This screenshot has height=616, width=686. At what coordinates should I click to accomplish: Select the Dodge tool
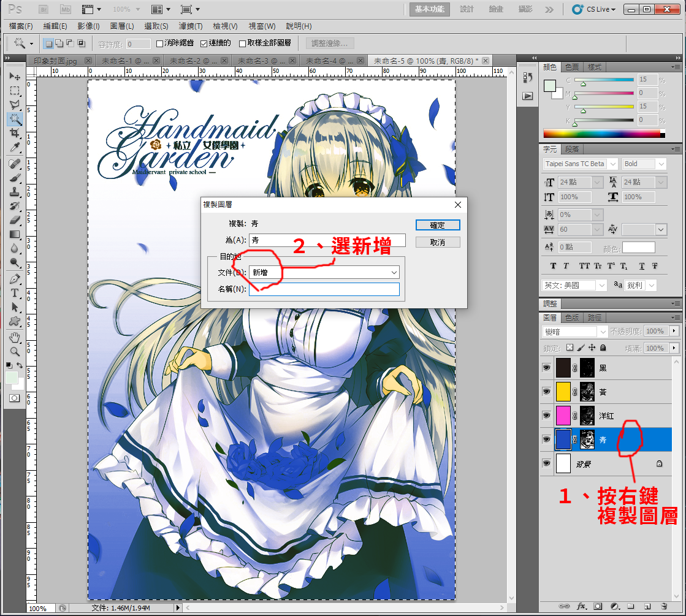tap(15, 262)
